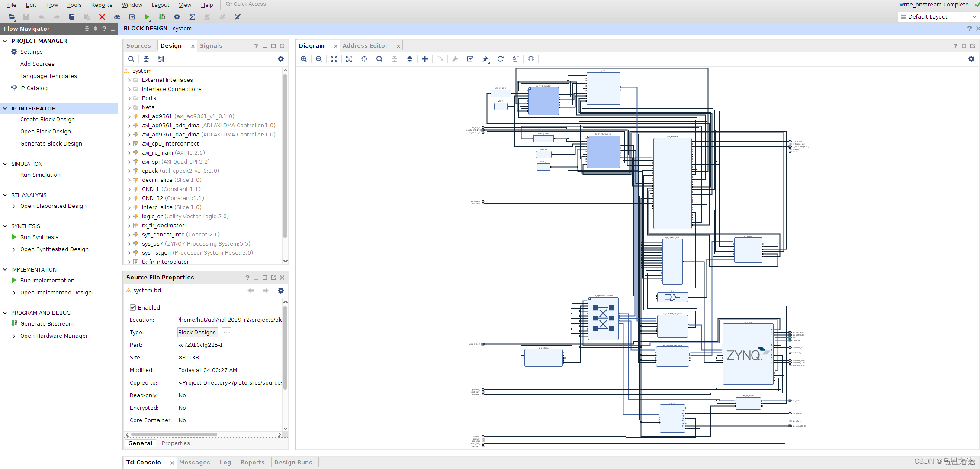Viewport: 980px width, 469px height.
Task: Open IP Catalog
Action: (34, 88)
